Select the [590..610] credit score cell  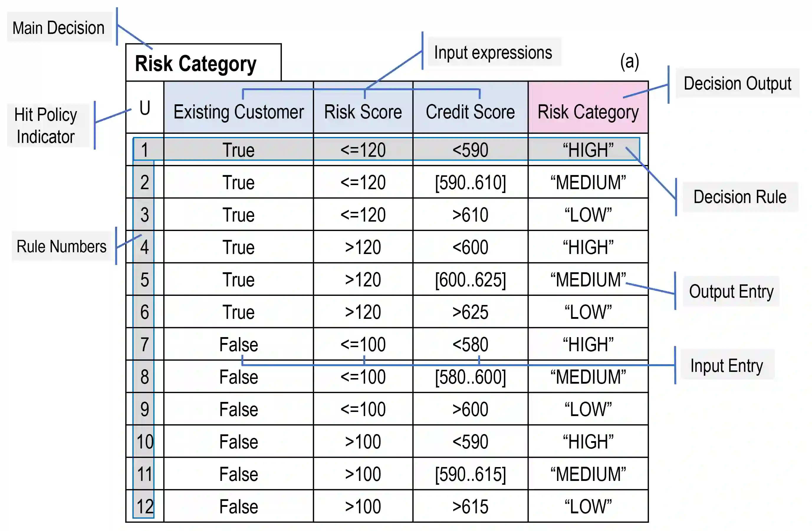(470, 182)
